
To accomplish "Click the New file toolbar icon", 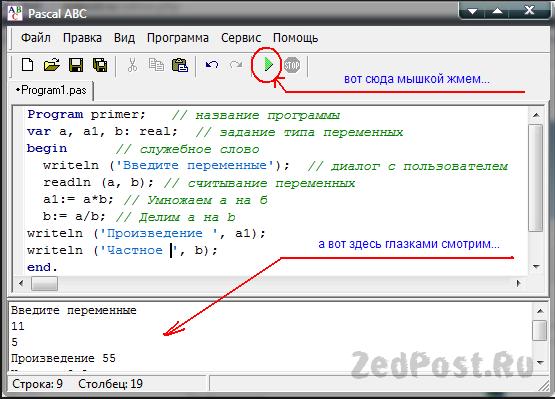I will coord(28,65).
